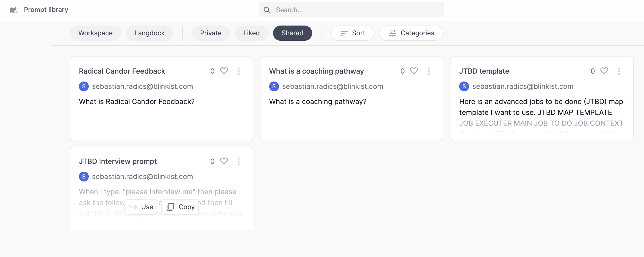Heart the What is a coaching pathway prompt
This screenshot has width=644, height=257.
(414, 71)
